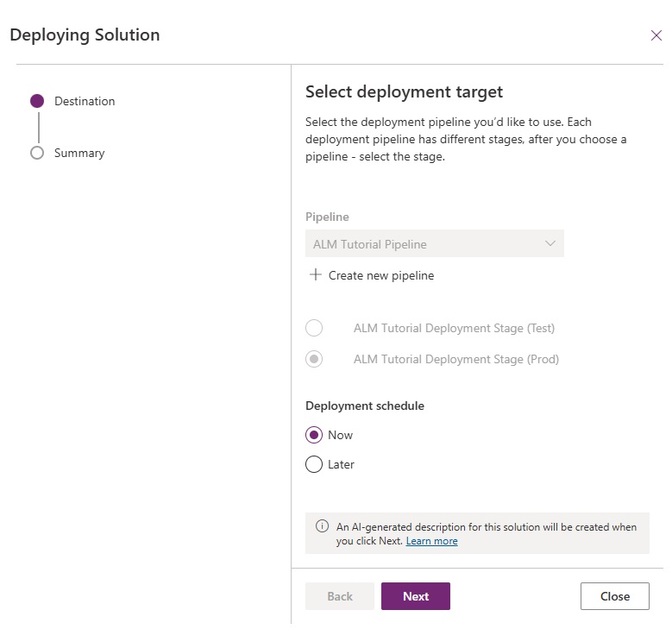Screen dimensions: 672x629
Task: Click the empty Summary step circle
Action: tap(37, 153)
